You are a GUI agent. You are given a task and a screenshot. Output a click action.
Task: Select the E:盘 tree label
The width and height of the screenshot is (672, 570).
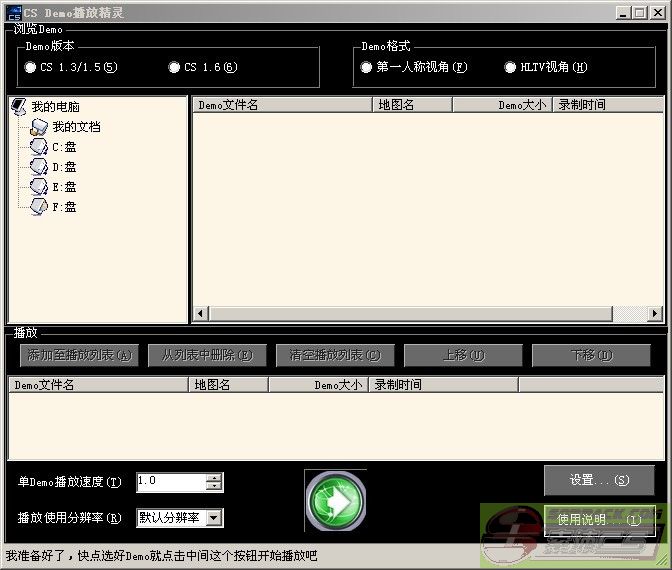(x=64, y=187)
